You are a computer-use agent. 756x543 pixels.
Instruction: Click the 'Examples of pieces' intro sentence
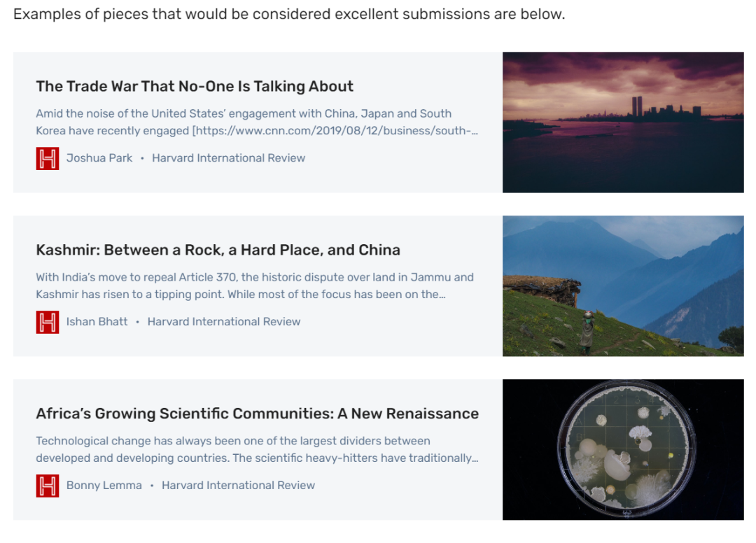click(288, 14)
